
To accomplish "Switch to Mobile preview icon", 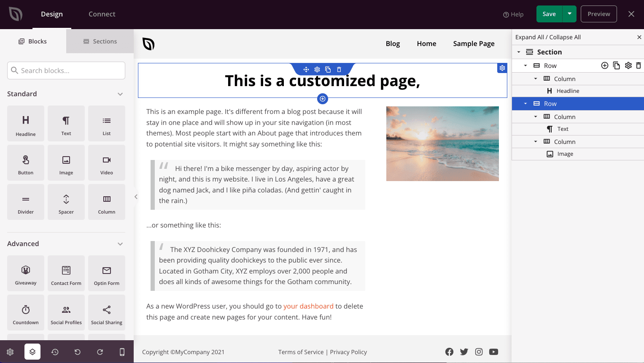I will pos(122,352).
